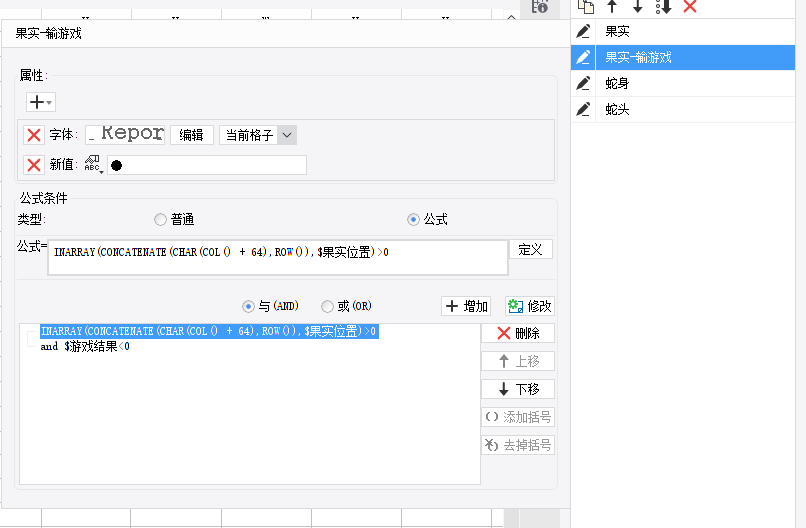Screen dimensions: 806x528
Task: Select the 普通 condition type
Action: (174, 220)
